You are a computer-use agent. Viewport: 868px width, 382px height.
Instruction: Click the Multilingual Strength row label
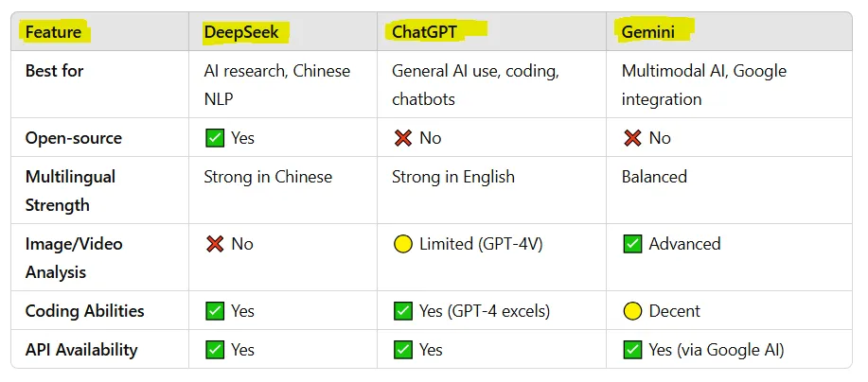tap(70, 190)
